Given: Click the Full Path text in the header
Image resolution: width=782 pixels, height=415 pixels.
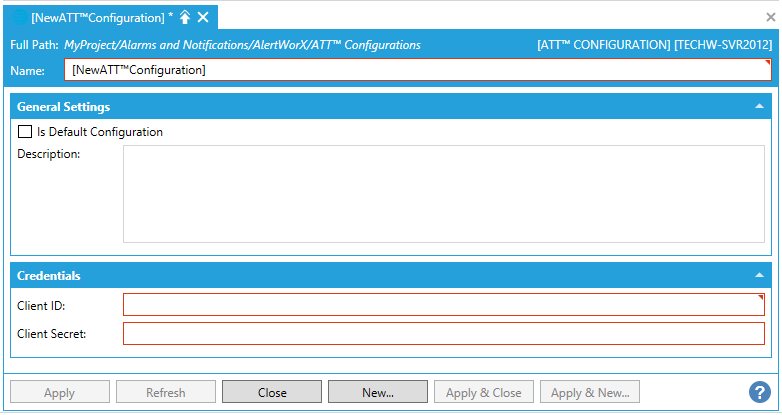Looking at the screenshot, I should pyautogui.click(x=242, y=45).
